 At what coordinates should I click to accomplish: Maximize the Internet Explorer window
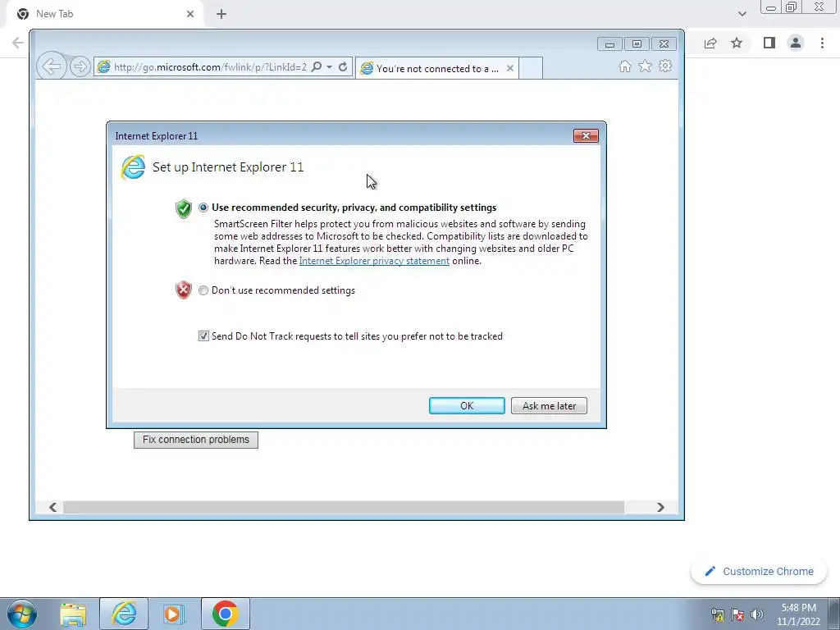coord(637,44)
